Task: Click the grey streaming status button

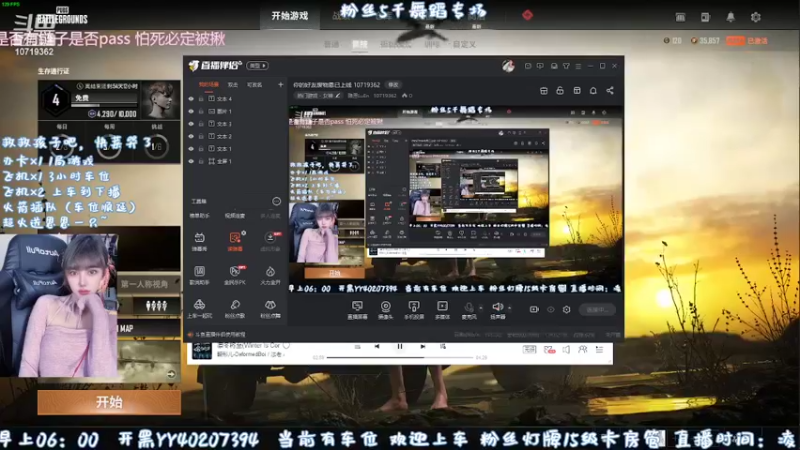Action: pos(597,309)
